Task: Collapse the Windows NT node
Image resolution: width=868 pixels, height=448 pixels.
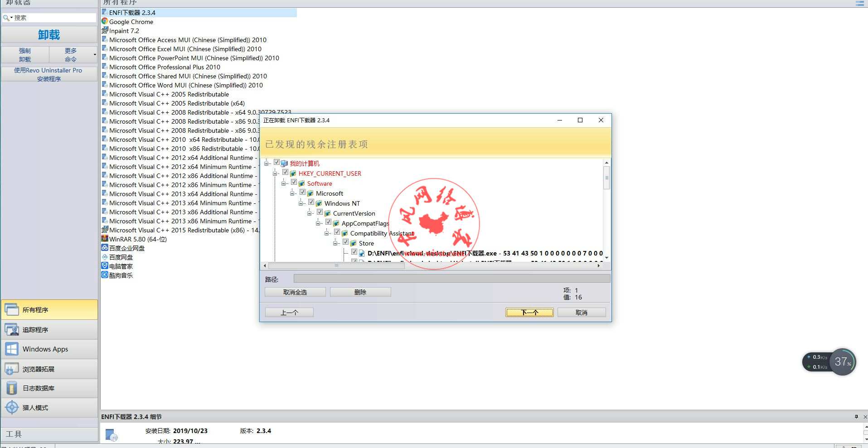Action: pos(301,203)
